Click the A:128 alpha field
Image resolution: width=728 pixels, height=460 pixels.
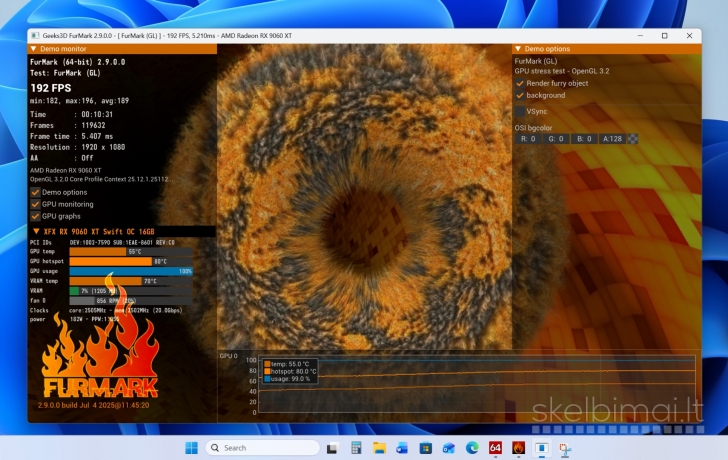click(611, 139)
